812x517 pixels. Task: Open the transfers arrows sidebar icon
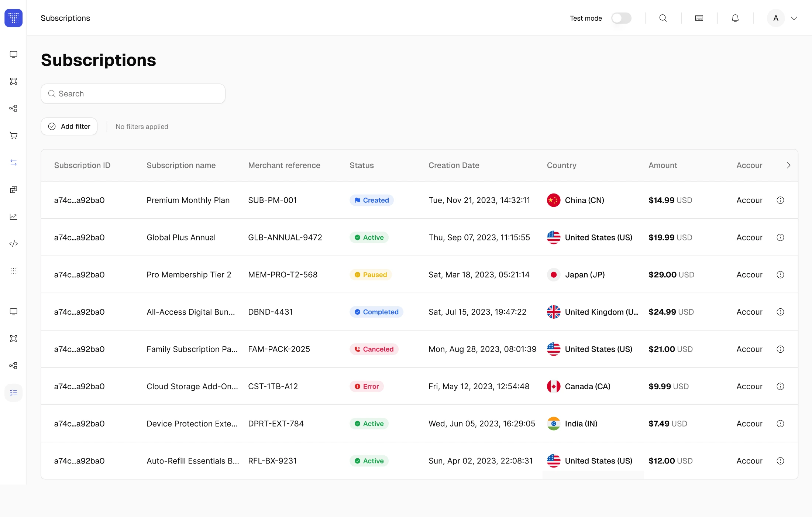14,162
